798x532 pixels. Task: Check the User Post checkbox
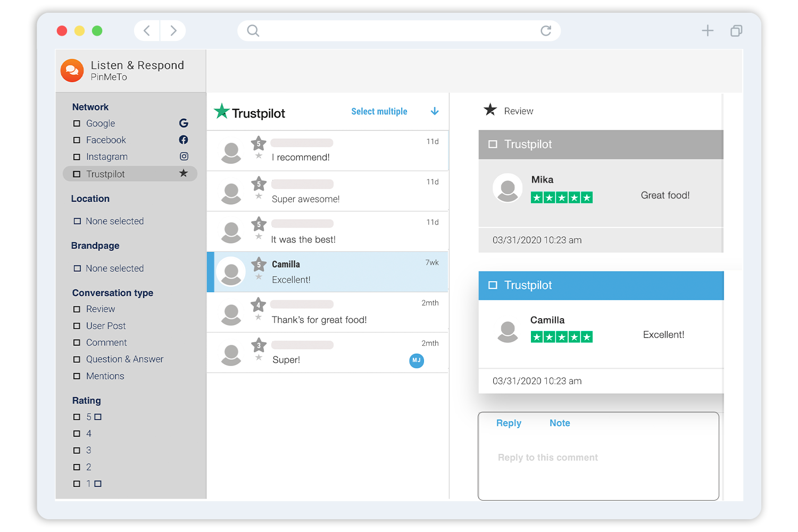(x=77, y=326)
